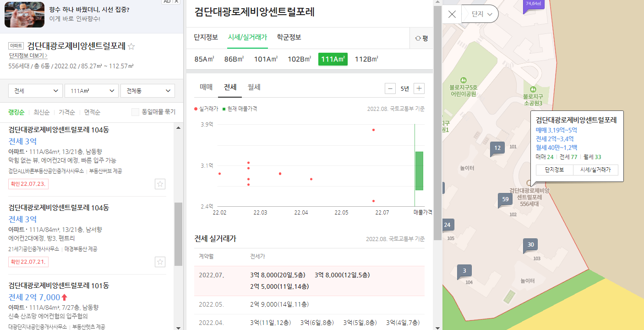Click the listing panel scrollbar thumb
This screenshot has height=330, width=644.
178,234
